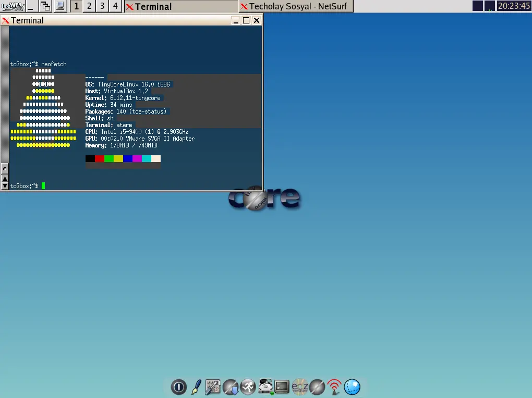
Task: Click the 'Kernel: 6.12.11-tinycore' line
Action: [x=123, y=98]
